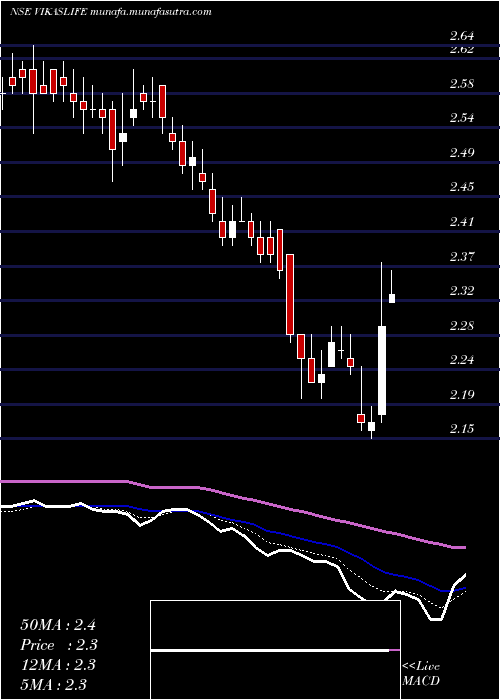Click the tall white bullish candle near 2.28
The image size is (500, 700).
click(x=382, y=371)
